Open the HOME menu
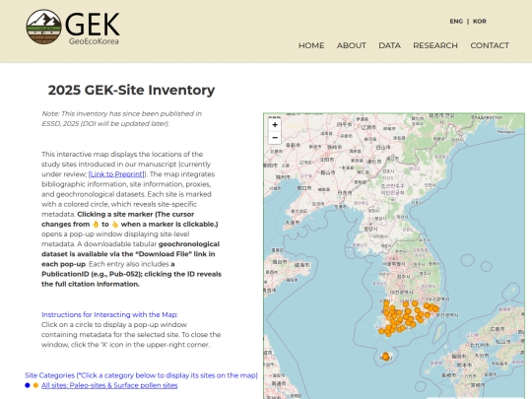 click(x=311, y=45)
